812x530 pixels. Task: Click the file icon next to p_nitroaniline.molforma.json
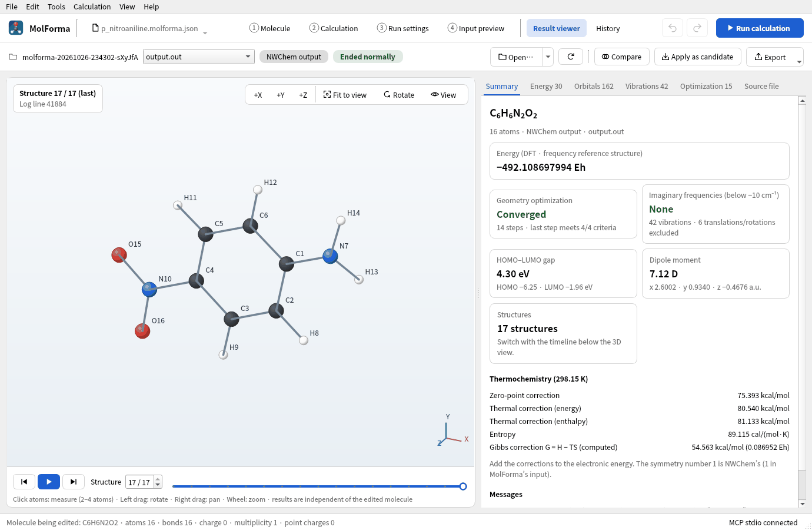95,28
